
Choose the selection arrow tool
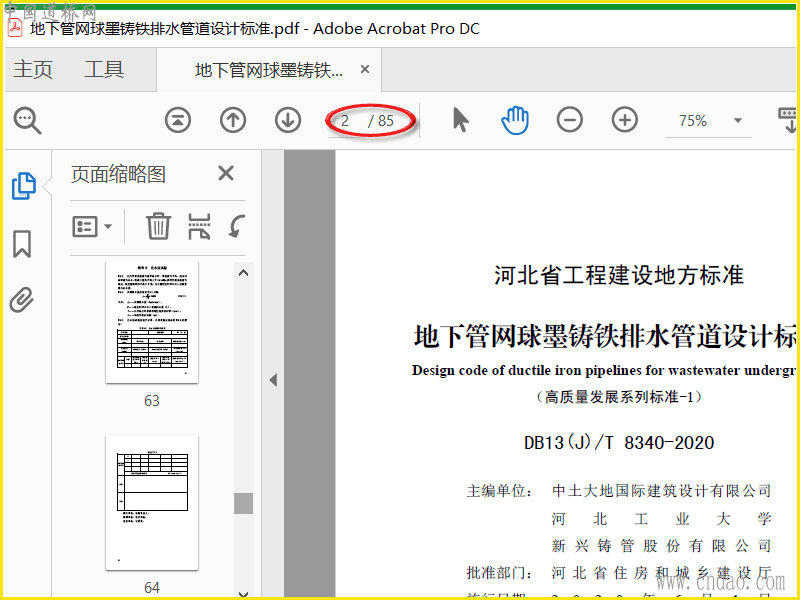(461, 120)
